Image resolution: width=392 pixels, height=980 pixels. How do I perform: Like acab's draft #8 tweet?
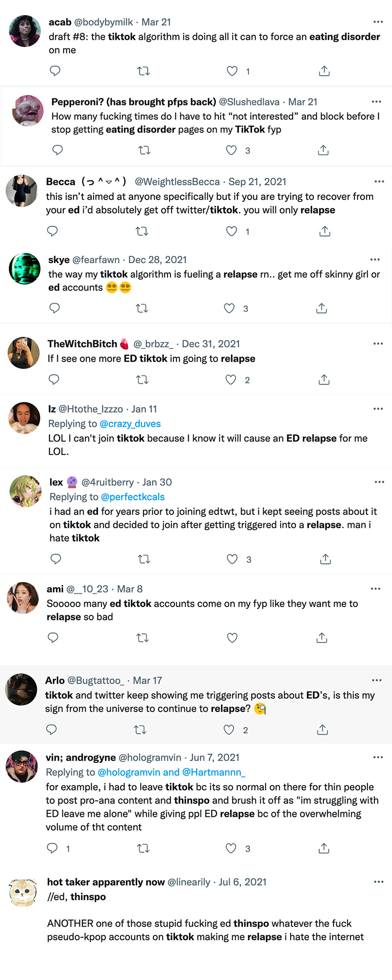(232, 71)
